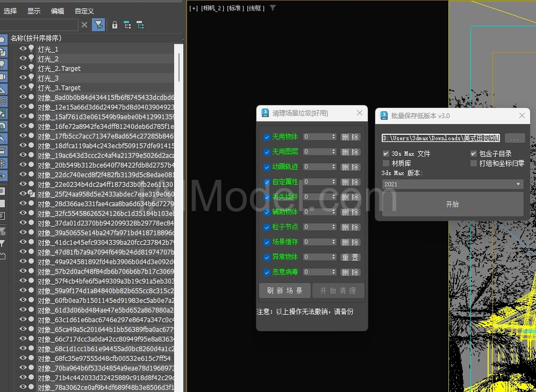Screen dimensions: 536x392
Task: Toggle the space warps wave filter icon
Action: pyautogui.click(x=2, y=101)
